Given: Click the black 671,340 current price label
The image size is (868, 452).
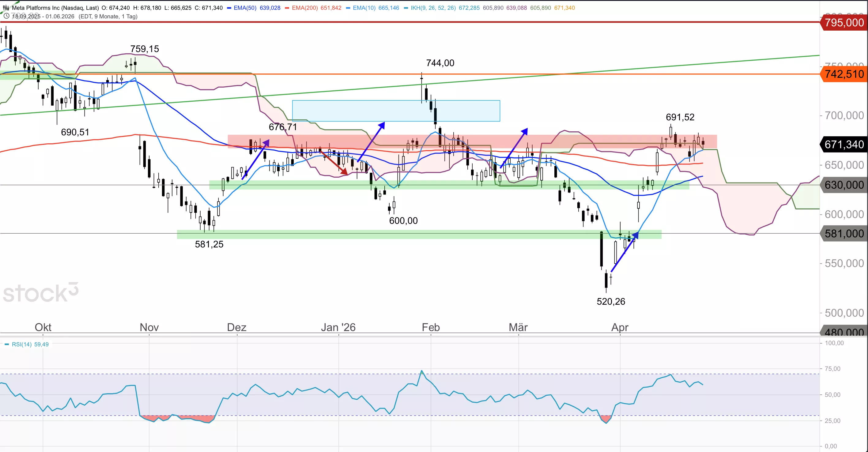Looking at the screenshot, I should 843,145.
